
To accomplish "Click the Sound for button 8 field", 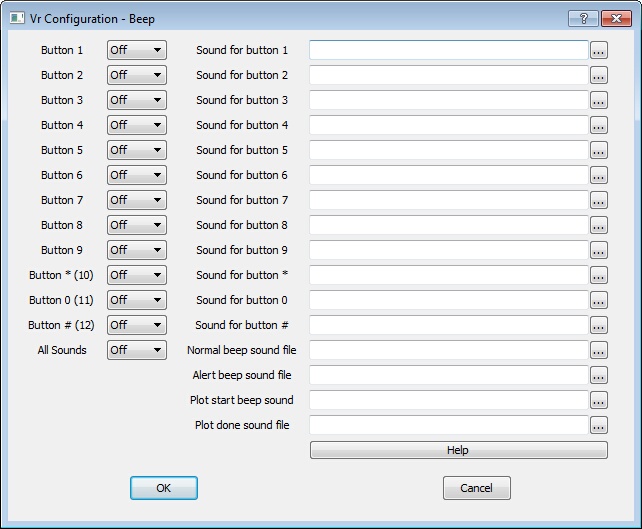I will tap(449, 225).
